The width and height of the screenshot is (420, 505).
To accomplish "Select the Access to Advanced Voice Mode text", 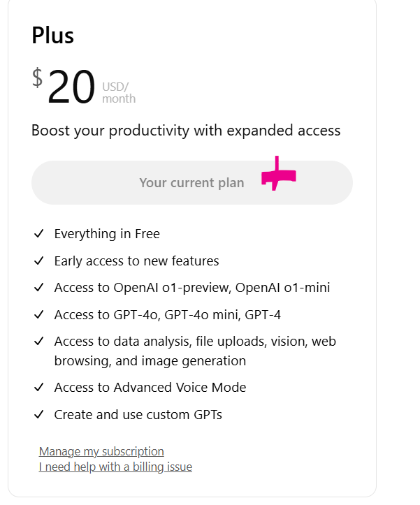I will pyautogui.click(x=150, y=388).
